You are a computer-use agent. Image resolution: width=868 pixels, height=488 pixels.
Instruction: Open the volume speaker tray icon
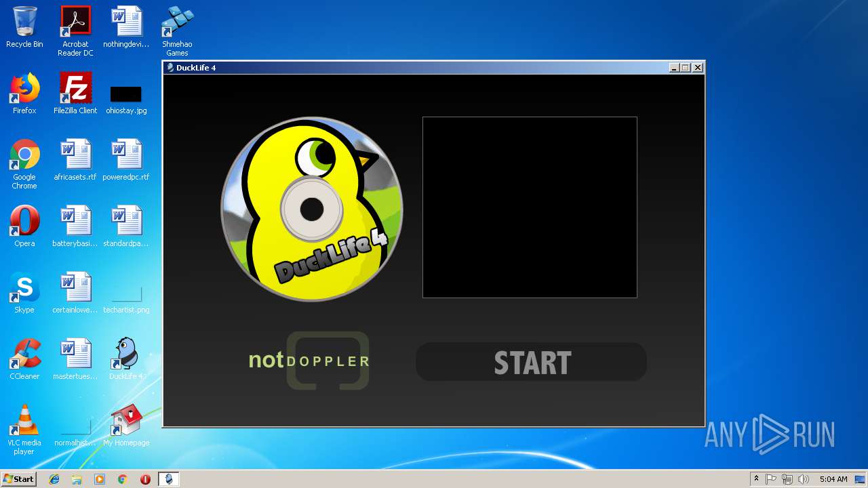point(804,479)
